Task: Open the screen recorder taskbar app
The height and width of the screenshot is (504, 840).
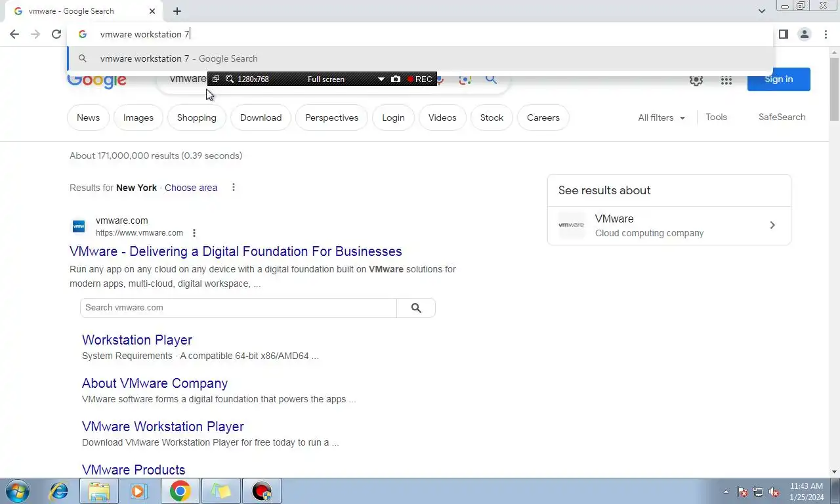Action: (x=262, y=491)
